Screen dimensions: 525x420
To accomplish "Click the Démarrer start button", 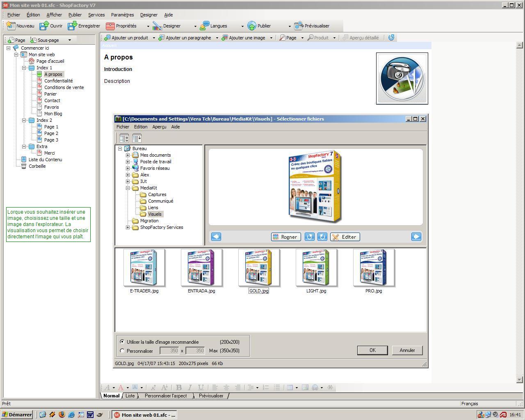I will (x=17, y=415).
